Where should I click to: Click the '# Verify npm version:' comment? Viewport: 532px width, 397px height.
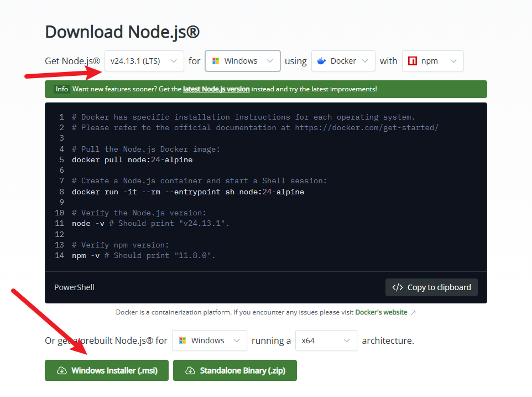click(x=120, y=245)
